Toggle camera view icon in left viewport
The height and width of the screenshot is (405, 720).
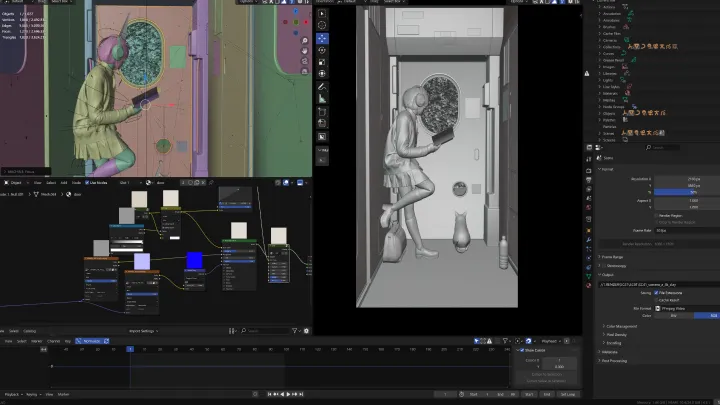(304, 61)
